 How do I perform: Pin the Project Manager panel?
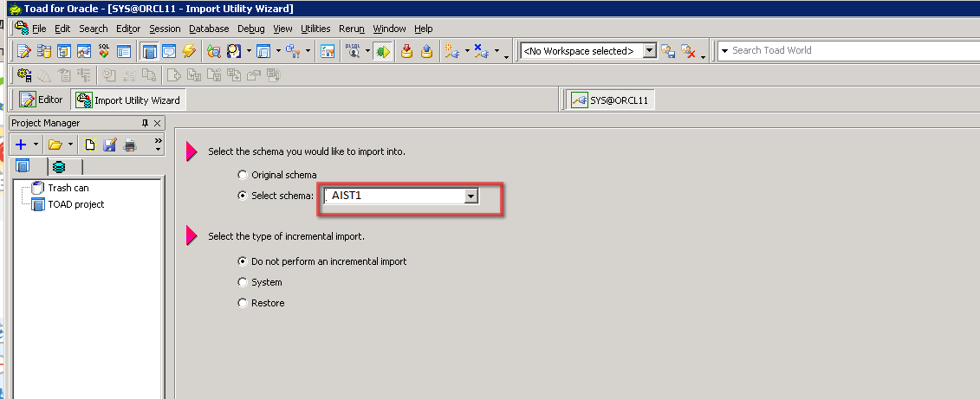pos(145,124)
